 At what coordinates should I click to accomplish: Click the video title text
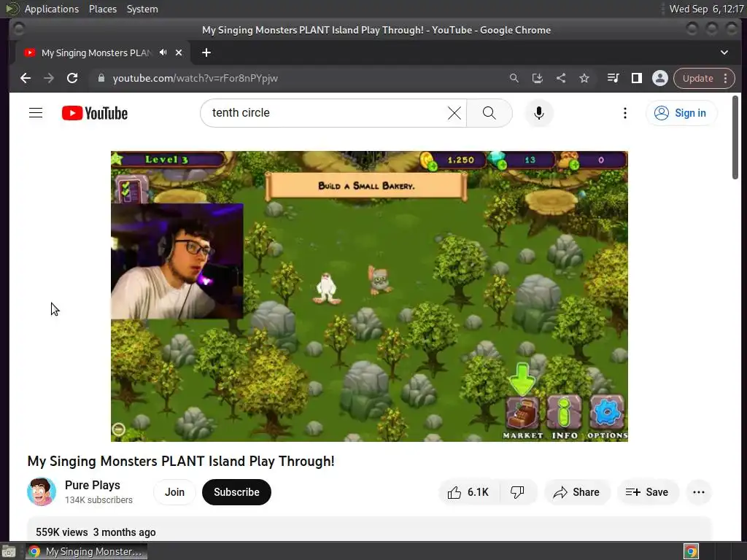tap(181, 461)
